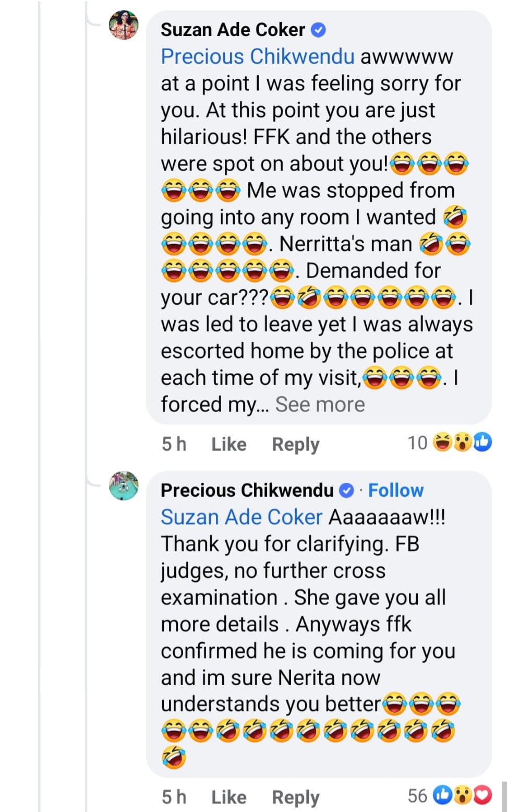Open Precious Chikwendu's profile picture
Viewport: 507px width, 812px height.
coord(124,486)
